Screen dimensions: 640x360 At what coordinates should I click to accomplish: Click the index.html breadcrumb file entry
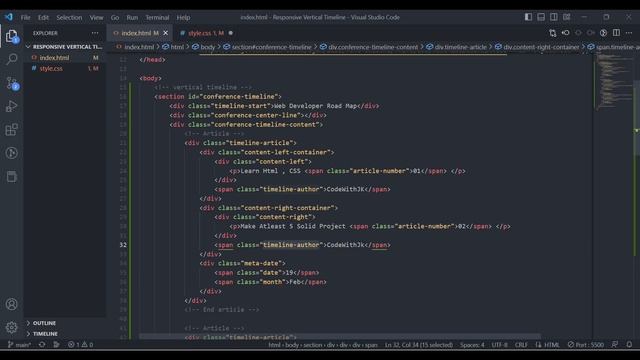[x=135, y=47]
